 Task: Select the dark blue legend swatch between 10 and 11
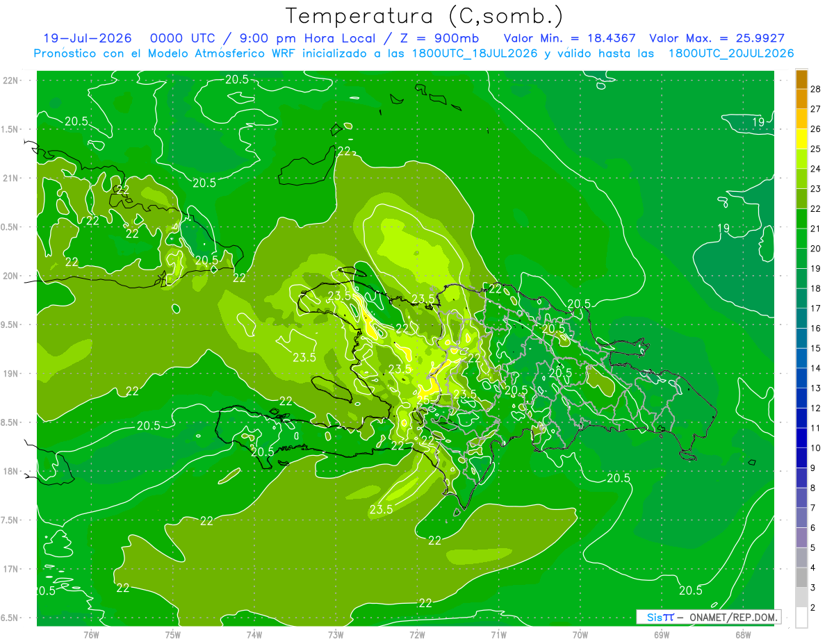pos(801,438)
